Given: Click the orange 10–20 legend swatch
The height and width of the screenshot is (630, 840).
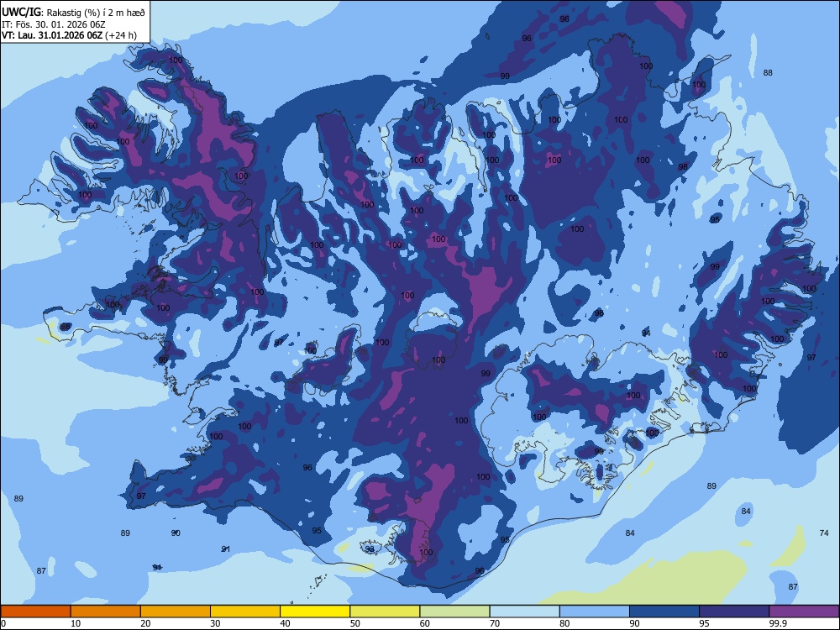Looking at the screenshot, I should (106, 612).
